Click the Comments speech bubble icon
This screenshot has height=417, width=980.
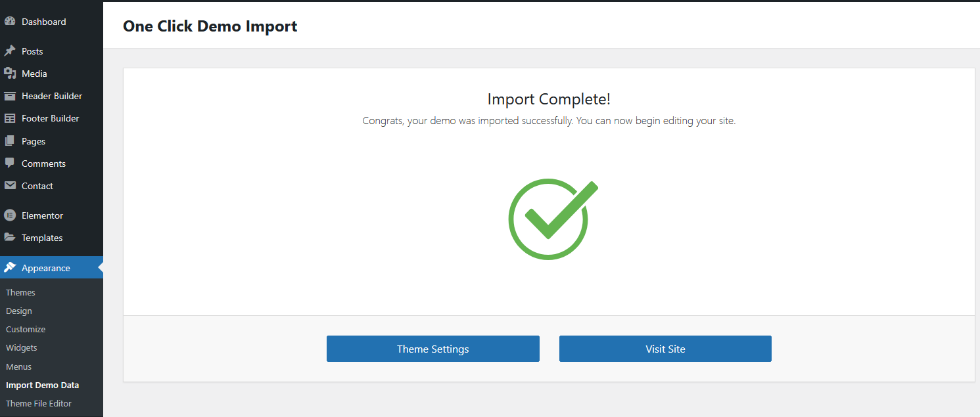10,164
